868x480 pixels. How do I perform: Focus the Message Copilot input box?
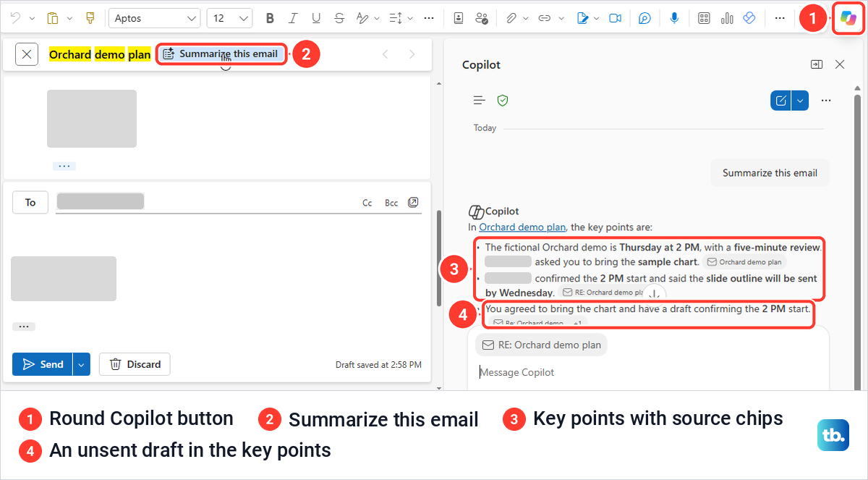[x=647, y=372]
